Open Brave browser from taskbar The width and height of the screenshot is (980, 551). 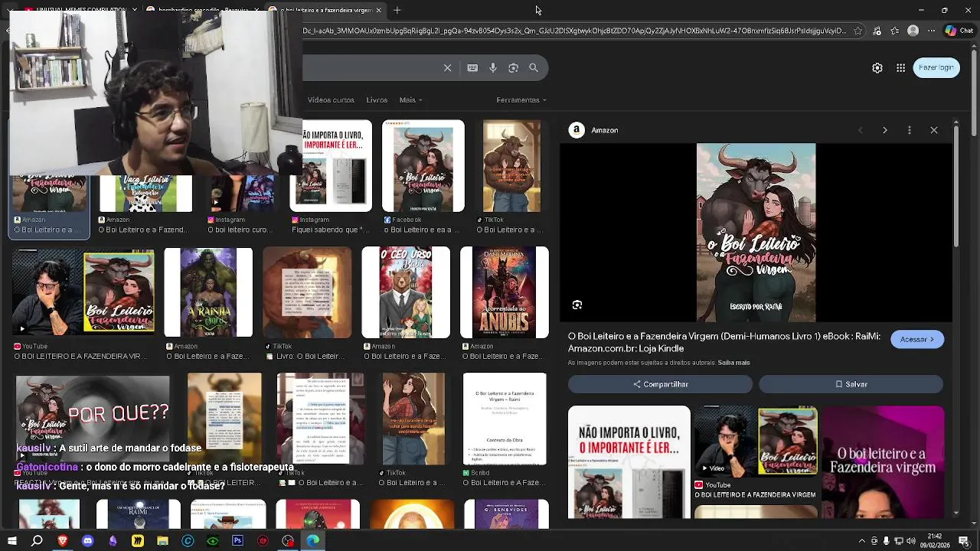(x=62, y=541)
